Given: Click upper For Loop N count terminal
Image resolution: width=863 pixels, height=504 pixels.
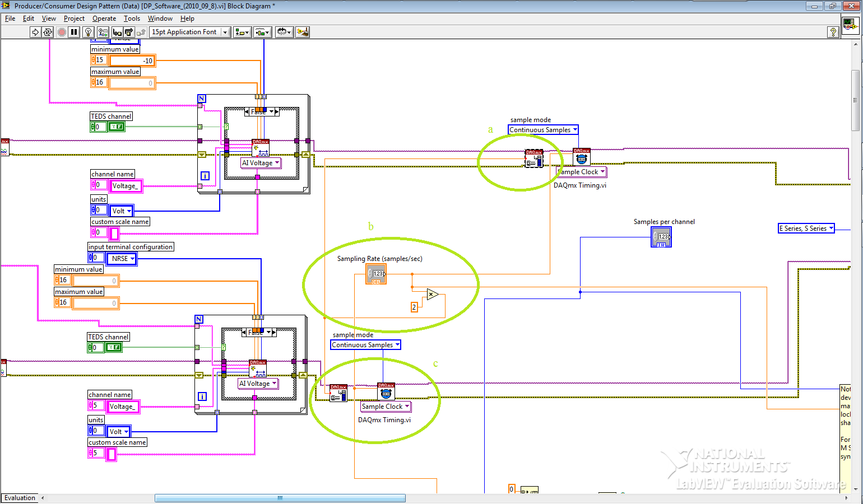Looking at the screenshot, I should (x=202, y=99).
